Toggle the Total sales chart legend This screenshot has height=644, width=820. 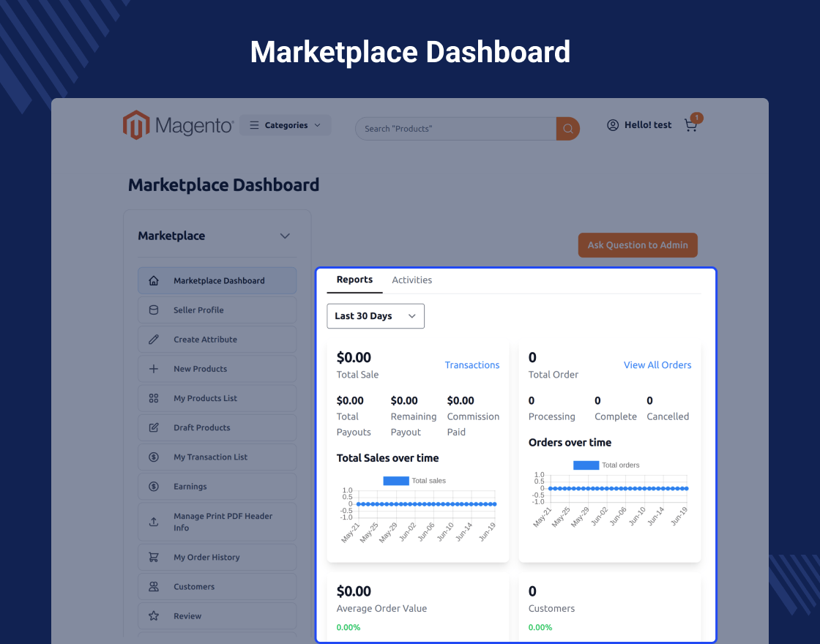click(414, 481)
